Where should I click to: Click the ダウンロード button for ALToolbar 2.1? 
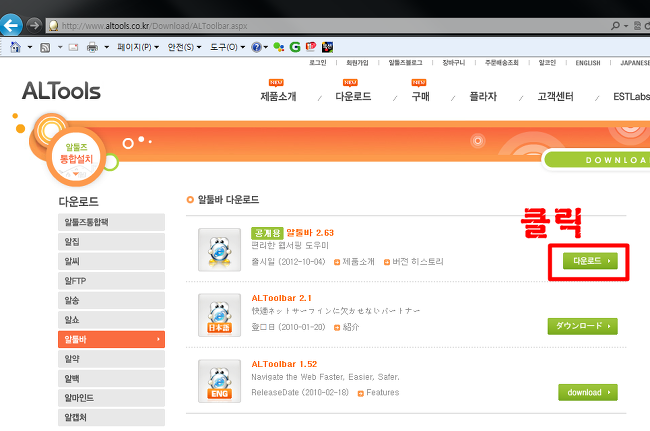coord(582,326)
